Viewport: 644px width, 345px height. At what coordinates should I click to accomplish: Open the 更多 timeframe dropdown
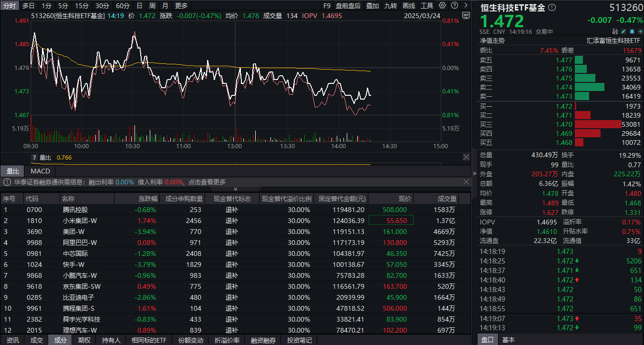[x=180, y=6]
